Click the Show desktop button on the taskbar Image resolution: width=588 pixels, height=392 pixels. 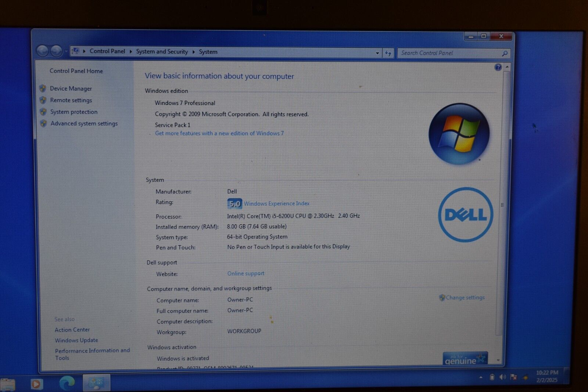(x=567, y=376)
